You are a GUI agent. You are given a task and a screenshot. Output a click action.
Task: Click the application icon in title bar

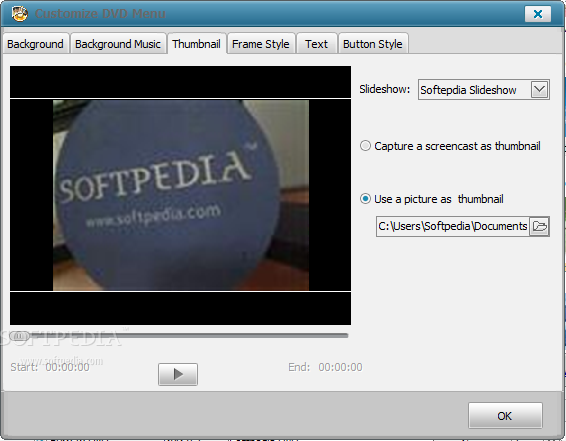(19, 14)
